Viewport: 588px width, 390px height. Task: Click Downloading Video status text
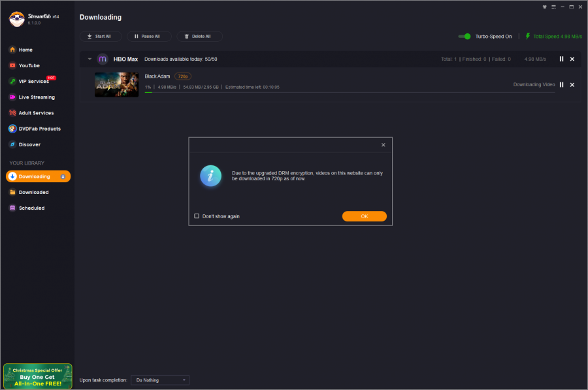click(x=534, y=85)
